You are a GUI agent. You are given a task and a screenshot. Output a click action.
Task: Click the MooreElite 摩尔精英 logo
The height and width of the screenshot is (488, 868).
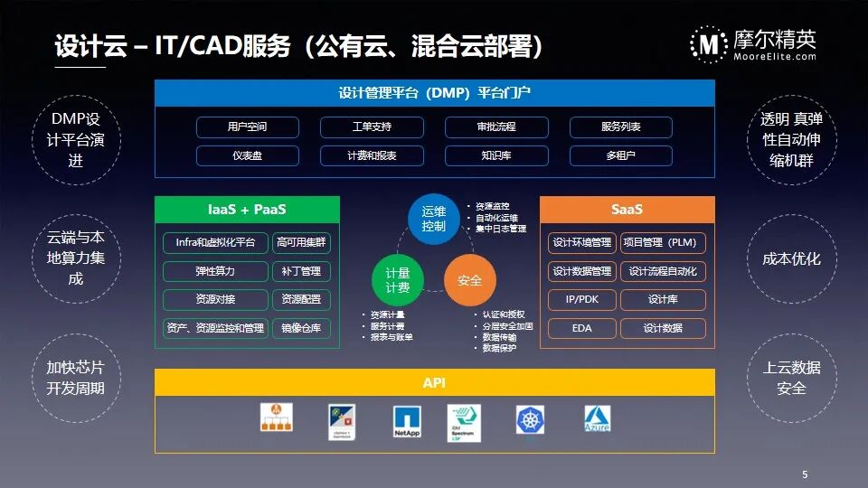click(x=754, y=44)
